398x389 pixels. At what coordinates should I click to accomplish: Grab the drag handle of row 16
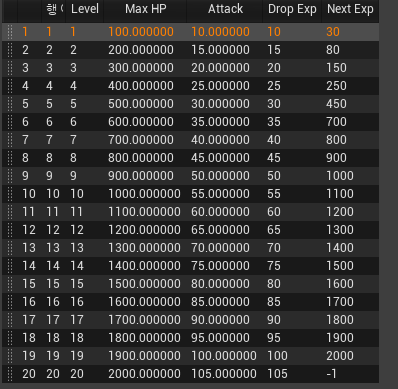[10, 302]
